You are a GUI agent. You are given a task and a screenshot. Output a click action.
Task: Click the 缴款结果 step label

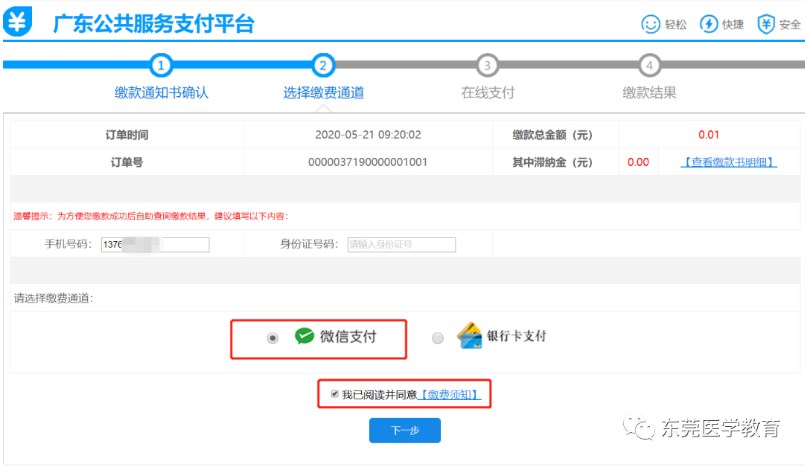coord(649,93)
